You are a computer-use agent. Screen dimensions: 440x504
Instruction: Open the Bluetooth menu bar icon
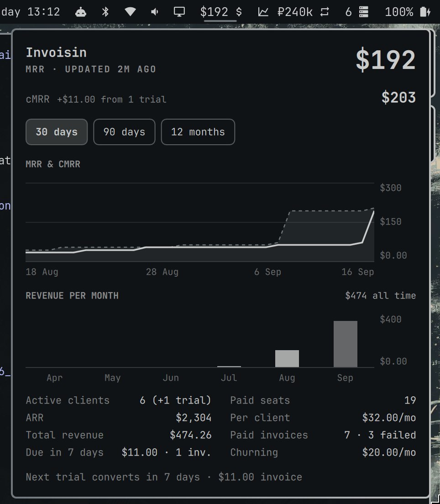[105, 12]
